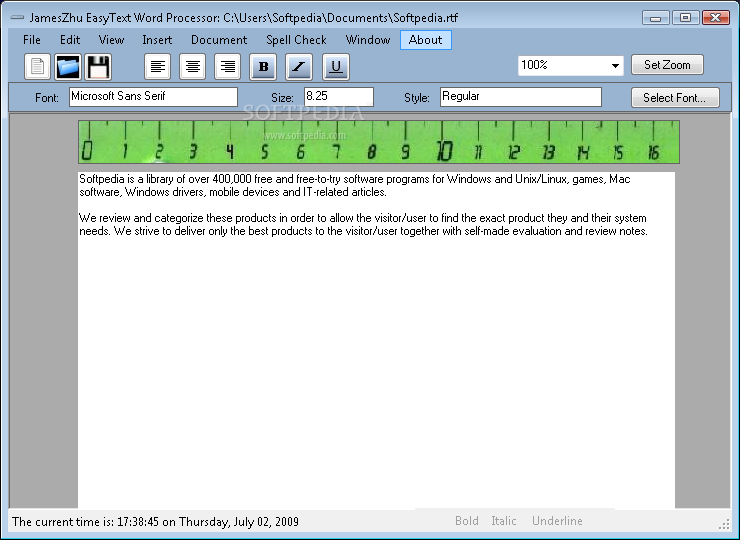Open the system menu icon in title bar
740x540 pixels.
(x=17, y=18)
